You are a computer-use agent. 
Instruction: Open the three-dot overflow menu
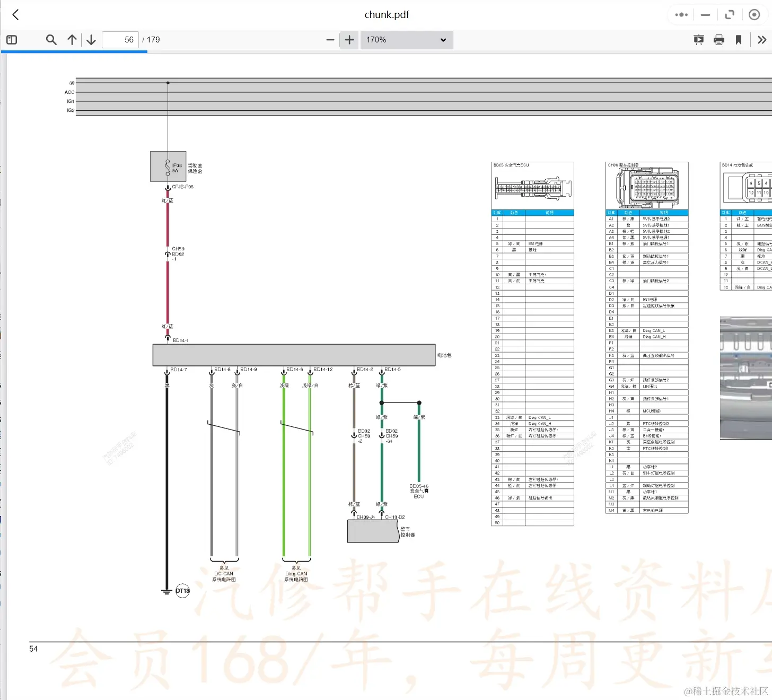click(x=681, y=14)
